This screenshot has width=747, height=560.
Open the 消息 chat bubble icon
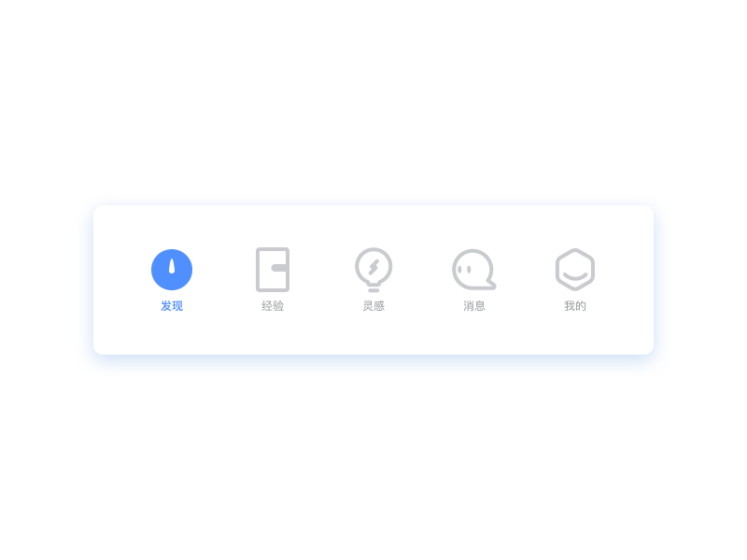(x=474, y=270)
